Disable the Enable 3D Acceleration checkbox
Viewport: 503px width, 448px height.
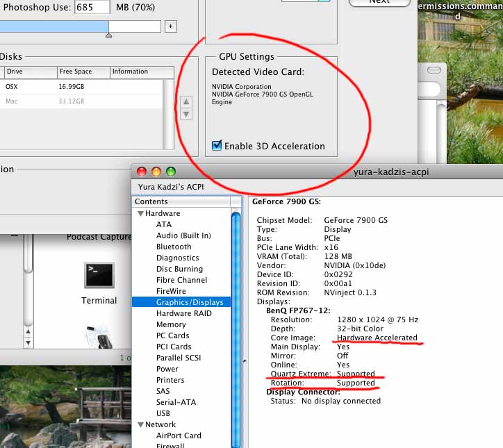click(217, 146)
